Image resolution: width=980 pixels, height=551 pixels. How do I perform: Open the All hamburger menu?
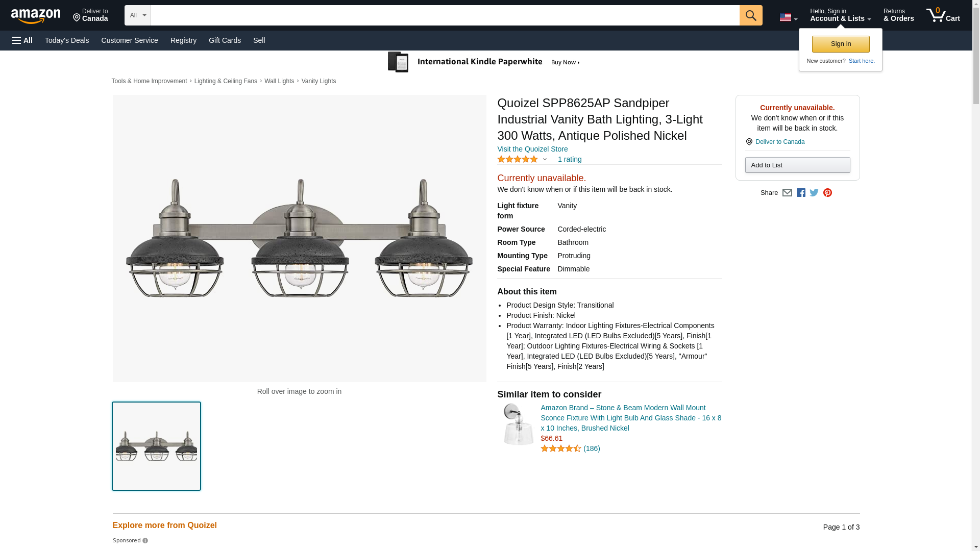pyautogui.click(x=22, y=40)
